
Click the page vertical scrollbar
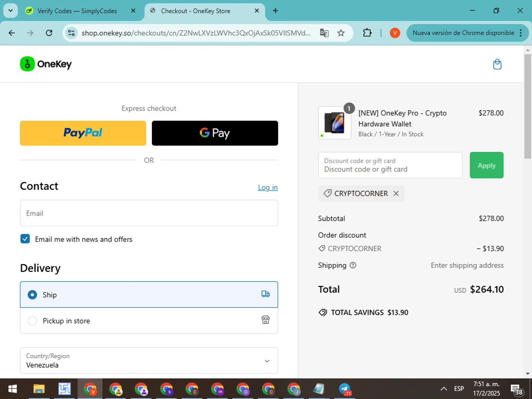coord(528,106)
